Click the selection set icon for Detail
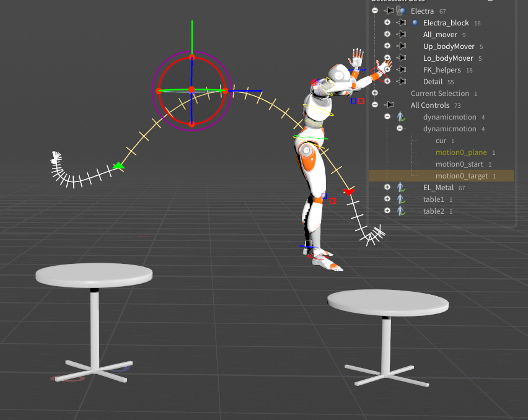 click(x=401, y=81)
